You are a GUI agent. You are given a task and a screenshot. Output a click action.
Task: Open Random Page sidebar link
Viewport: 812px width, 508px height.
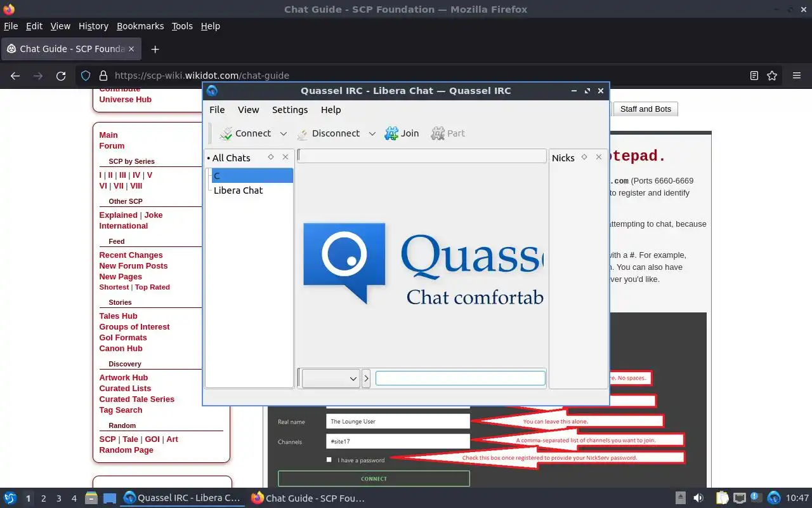click(x=126, y=450)
